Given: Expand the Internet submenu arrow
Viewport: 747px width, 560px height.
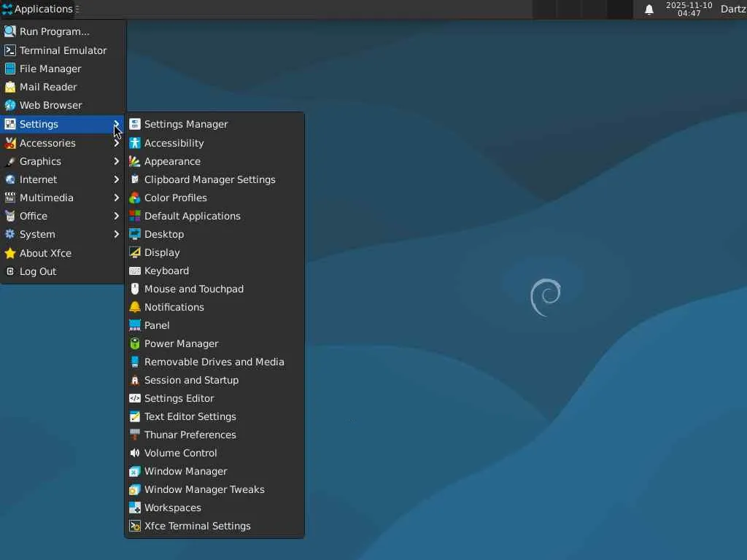Looking at the screenshot, I should [116, 179].
